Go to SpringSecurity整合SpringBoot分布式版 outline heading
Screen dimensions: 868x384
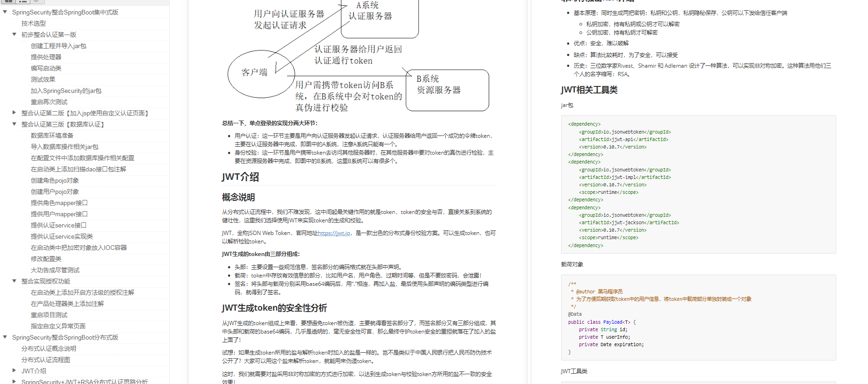click(x=65, y=337)
